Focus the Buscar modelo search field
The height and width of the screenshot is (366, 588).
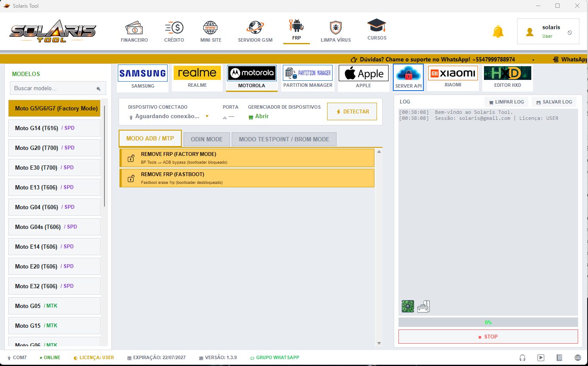[x=57, y=88]
